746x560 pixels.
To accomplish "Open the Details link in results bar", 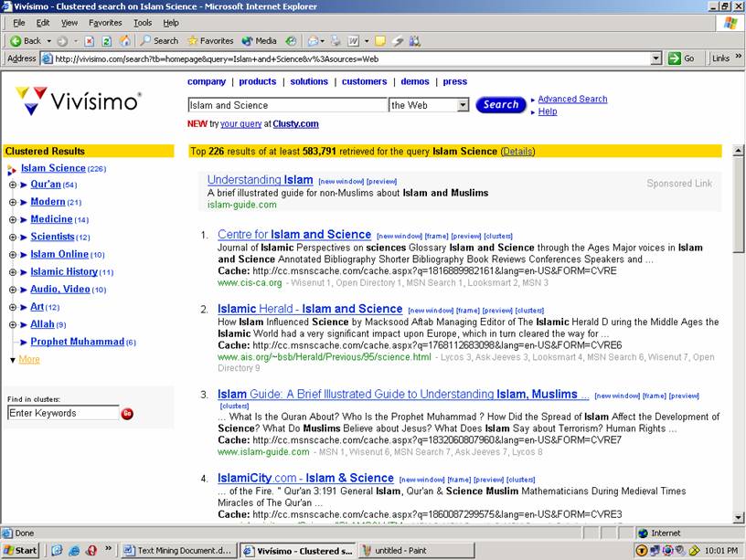I will pyautogui.click(x=517, y=152).
